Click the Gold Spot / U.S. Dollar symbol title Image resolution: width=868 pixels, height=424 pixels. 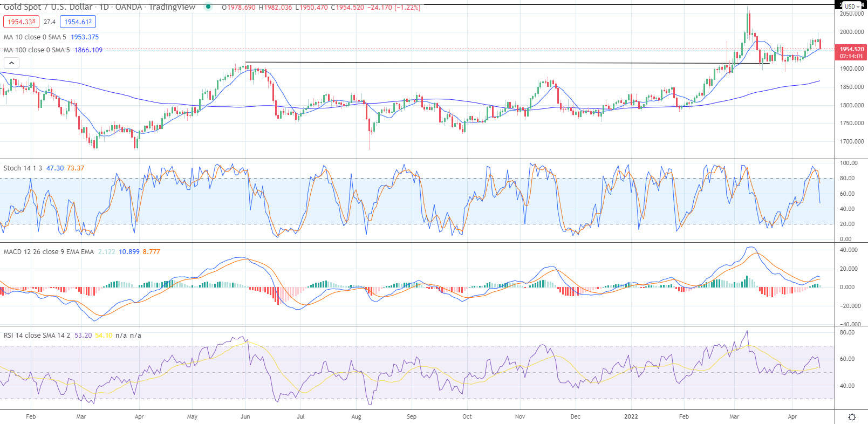click(x=48, y=7)
